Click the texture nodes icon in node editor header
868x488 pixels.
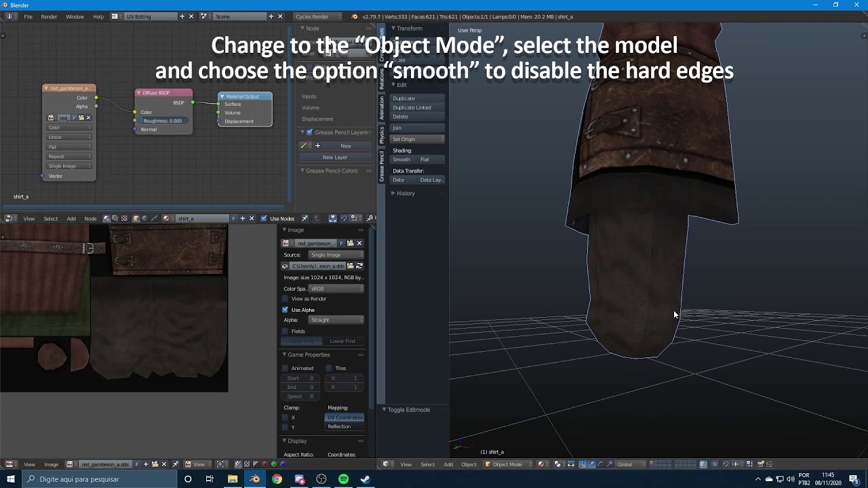pos(124,218)
